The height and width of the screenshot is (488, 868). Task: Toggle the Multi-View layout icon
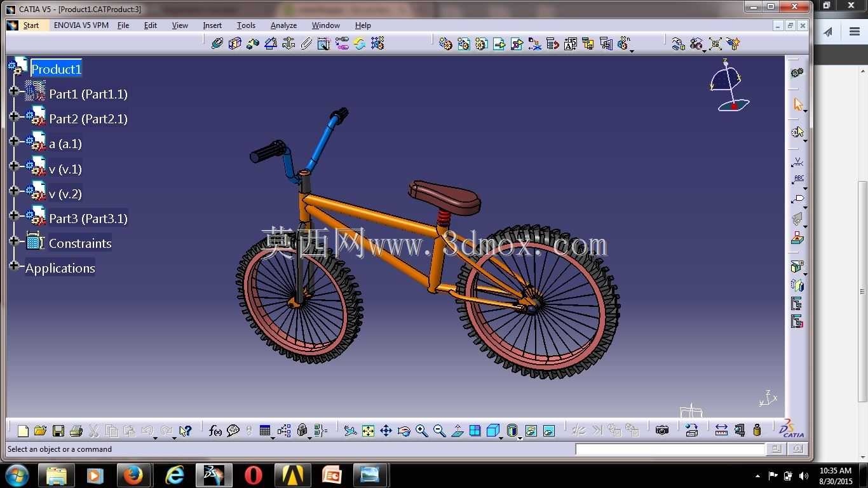click(475, 431)
